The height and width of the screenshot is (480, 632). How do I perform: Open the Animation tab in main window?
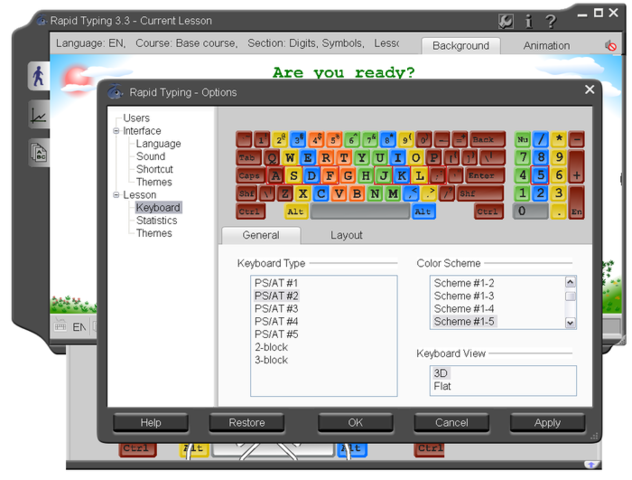tap(547, 46)
